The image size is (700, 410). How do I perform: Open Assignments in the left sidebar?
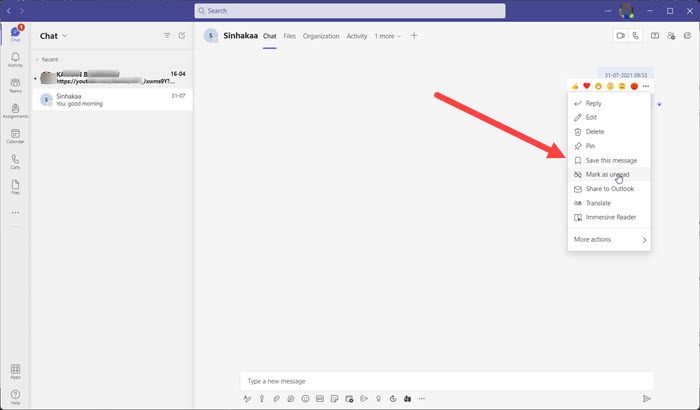(x=15, y=111)
